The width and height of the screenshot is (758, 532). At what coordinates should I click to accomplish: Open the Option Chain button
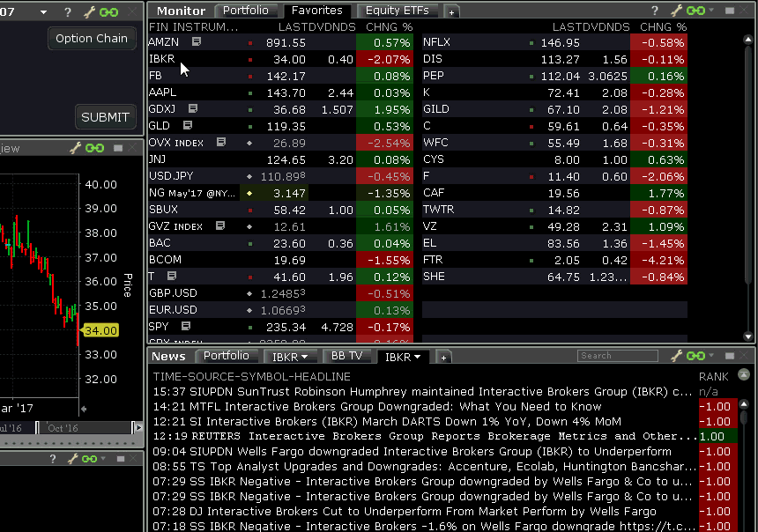[x=92, y=39]
